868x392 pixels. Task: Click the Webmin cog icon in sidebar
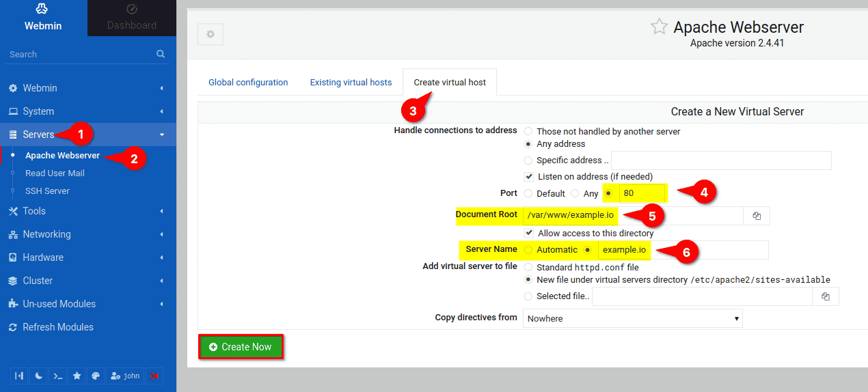[x=13, y=88]
